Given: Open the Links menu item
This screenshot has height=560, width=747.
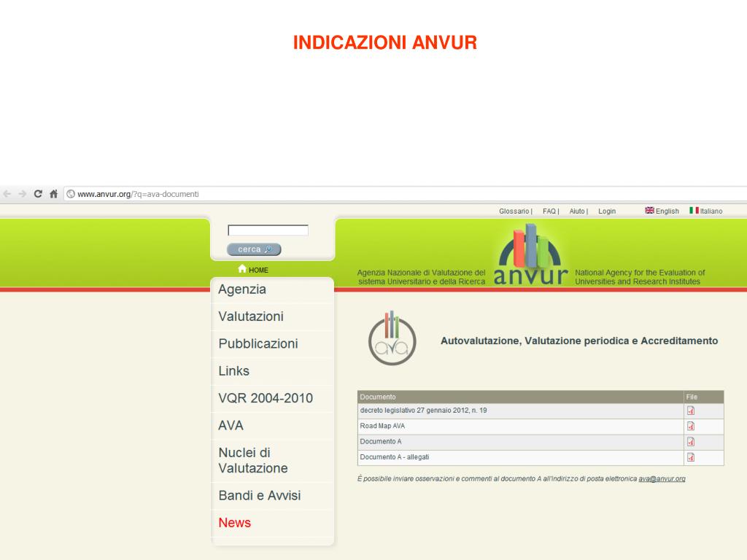Looking at the screenshot, I should pyautogui.click(x=234, y=371).
